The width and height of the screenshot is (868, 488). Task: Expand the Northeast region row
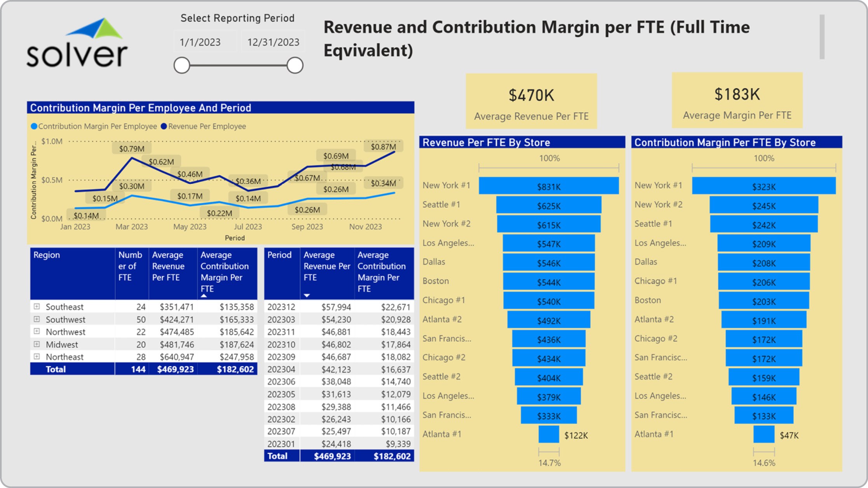tap(37, 356)
